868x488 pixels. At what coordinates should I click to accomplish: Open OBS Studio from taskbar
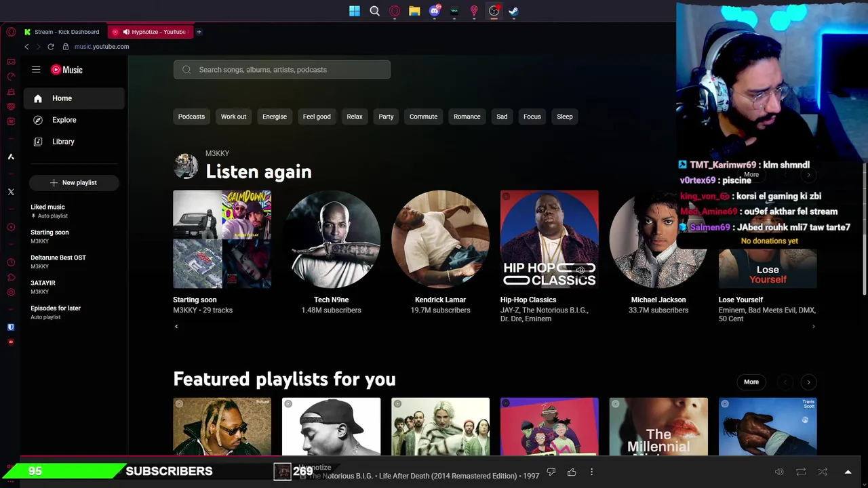coord(494,11)
